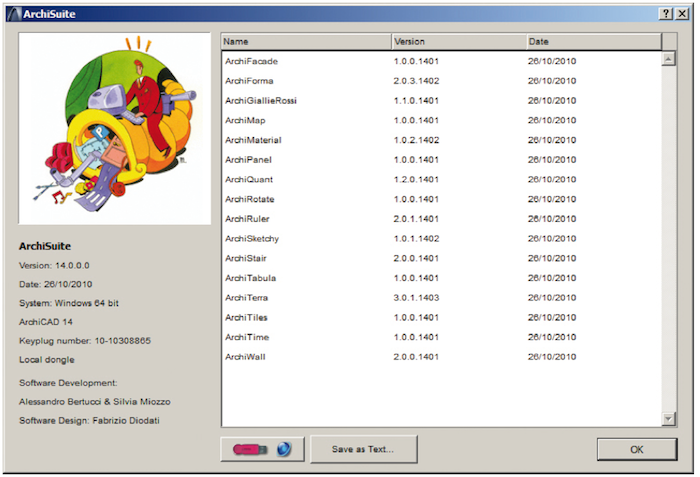The width and height of the screenshot is (700, 477).
Task: Click the ArchiSuite title bar logo icon
Action: 14,14
